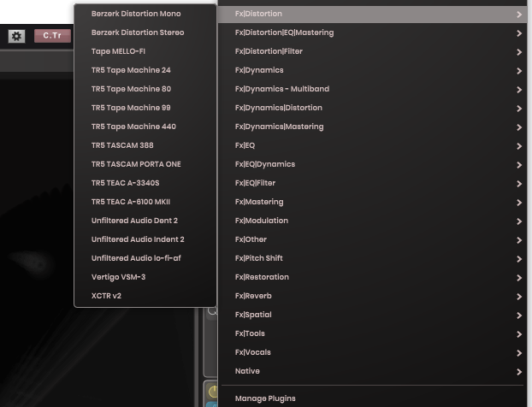
Task: Expand Fx|Dynamics - Multiband submenu
Action: (373, 90)
